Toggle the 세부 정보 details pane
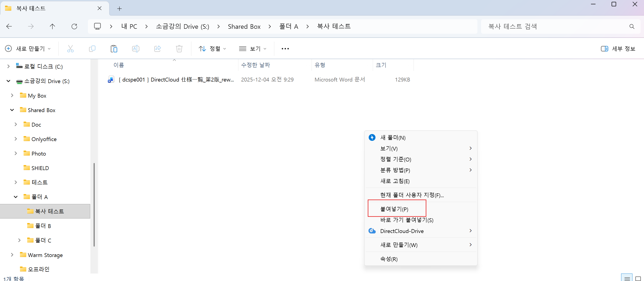The width and height of the screenshot is (644, 281). [x=618, y=48]
